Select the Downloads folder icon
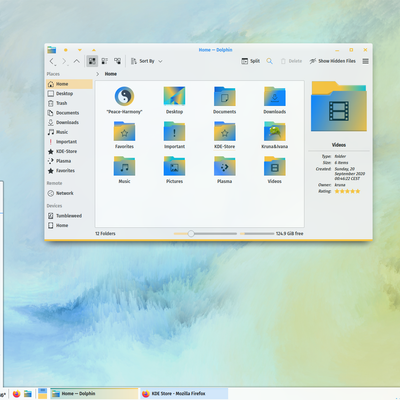The height and width of the screenshot is (400, 400). [275, 96]
